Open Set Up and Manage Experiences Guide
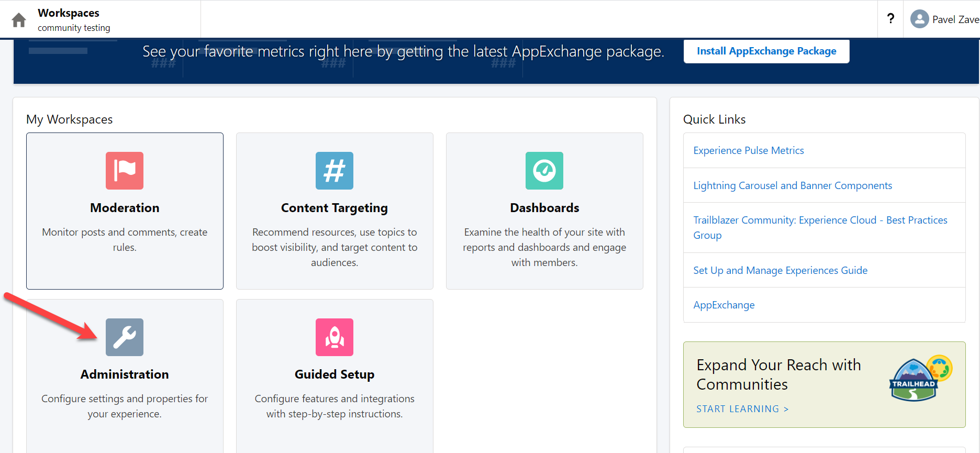980x453 pixels. [780, 270]
